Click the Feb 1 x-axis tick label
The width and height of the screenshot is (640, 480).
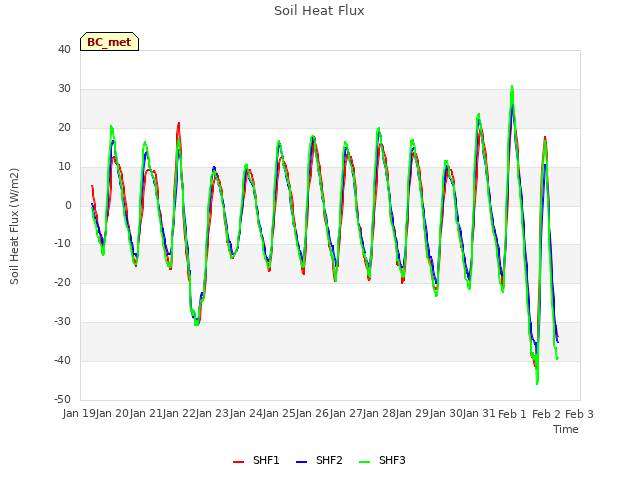513,414
